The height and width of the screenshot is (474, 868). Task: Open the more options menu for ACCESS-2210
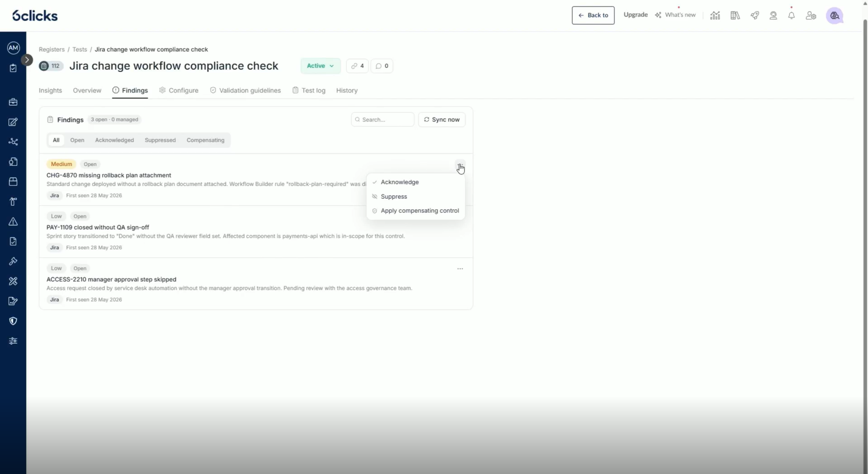[x=460, y=268]
